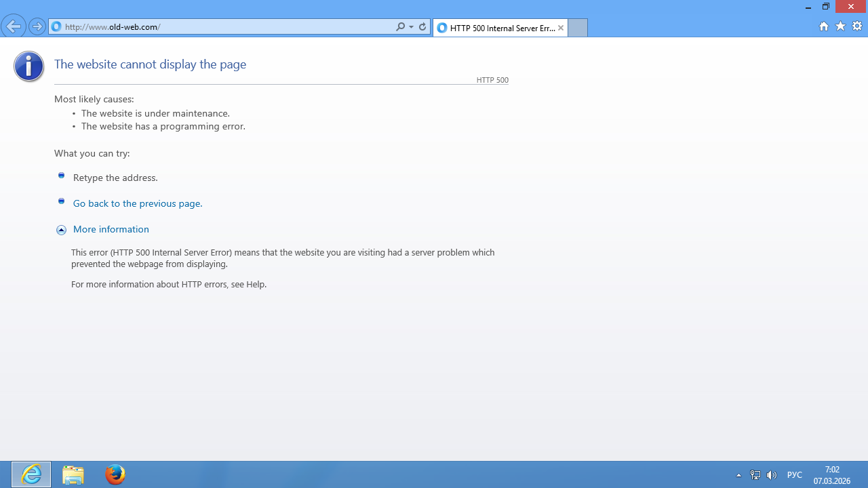Open a new blank tab
The image size is (868, 488).
coord(577,28)
